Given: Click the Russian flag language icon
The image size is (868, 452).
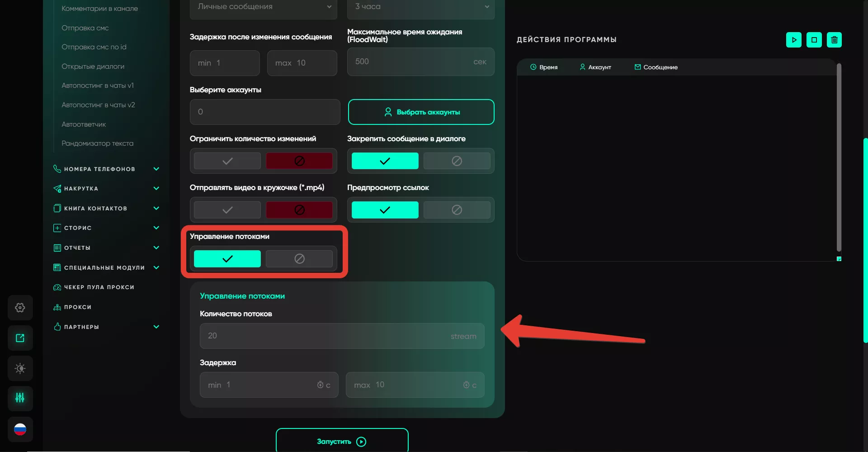Looking at the screenshot, I should [x=20, y=429].
